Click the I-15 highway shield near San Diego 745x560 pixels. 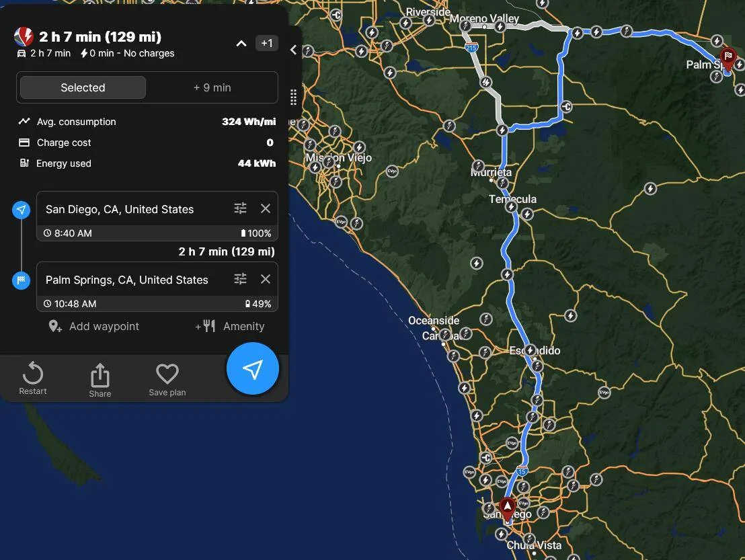click(522, 472)
